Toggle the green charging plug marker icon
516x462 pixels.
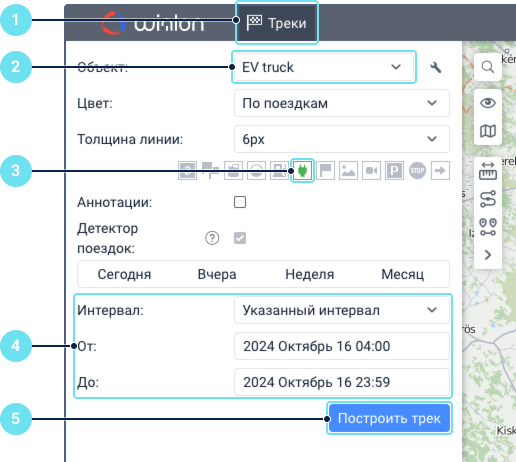(x=302, y=171)
